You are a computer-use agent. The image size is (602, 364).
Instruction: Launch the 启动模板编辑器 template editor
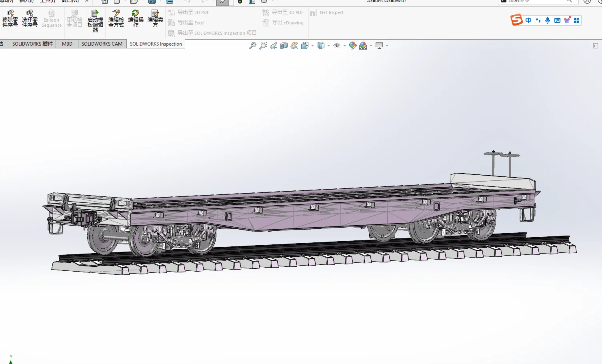pos(95,21)
